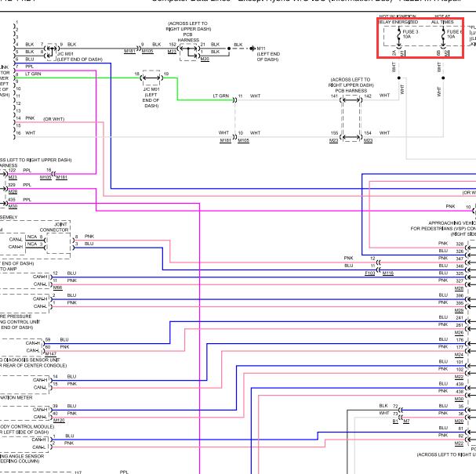The image size is (476, 474).
Task: Click the FUSE 3 10A label
Action: click(410, 34)
